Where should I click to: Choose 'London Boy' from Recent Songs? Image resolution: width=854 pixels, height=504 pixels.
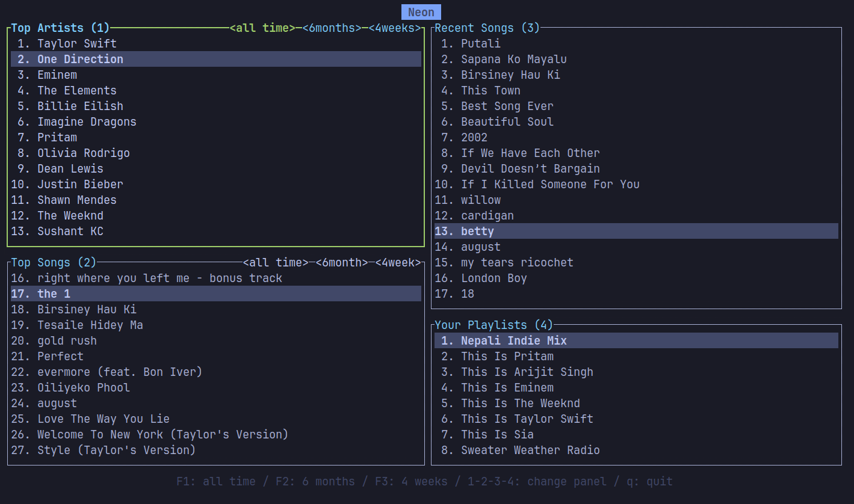pyautogui.click(x=494, y=278)
